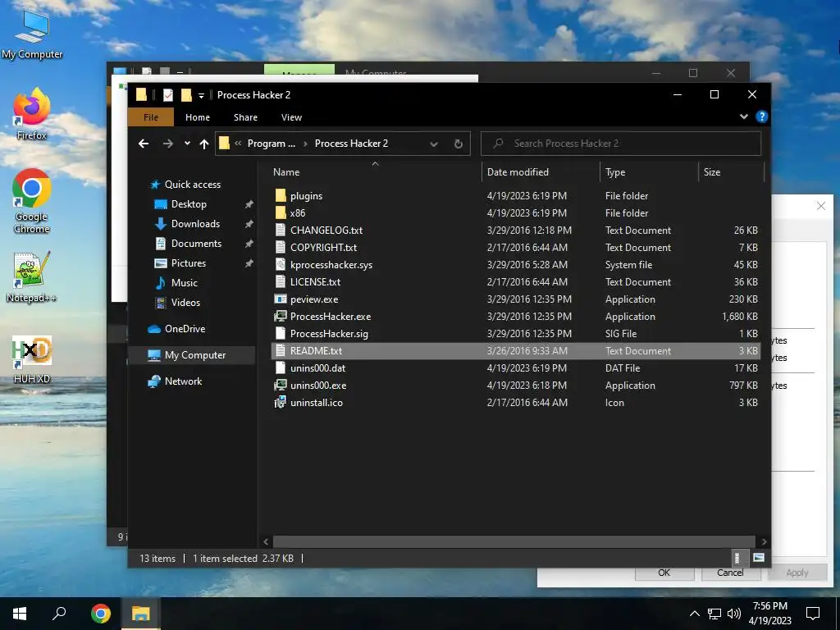Open the Quick Access Toolbar customize dropdown
This screenshot has width=840, height=630.
point(201,95)
